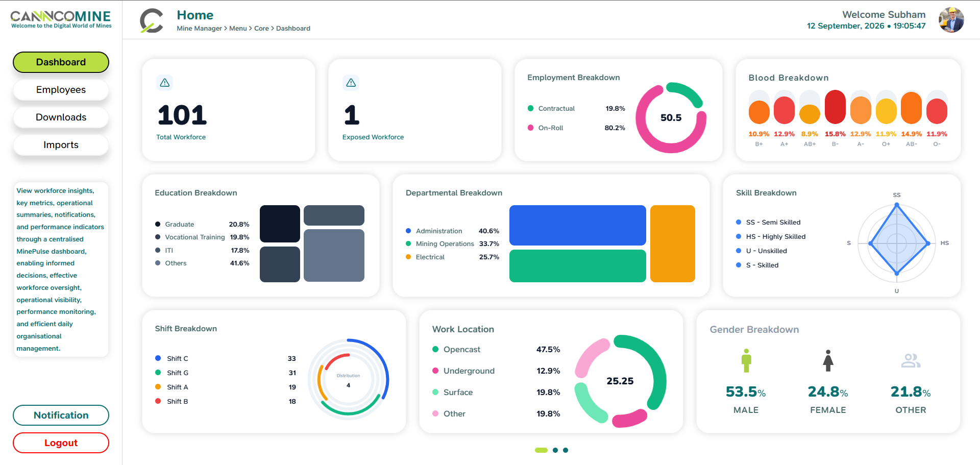Click the Menu breadcrumb link
The width and height of the screenshot is (980, 465).
click(238, 29)
